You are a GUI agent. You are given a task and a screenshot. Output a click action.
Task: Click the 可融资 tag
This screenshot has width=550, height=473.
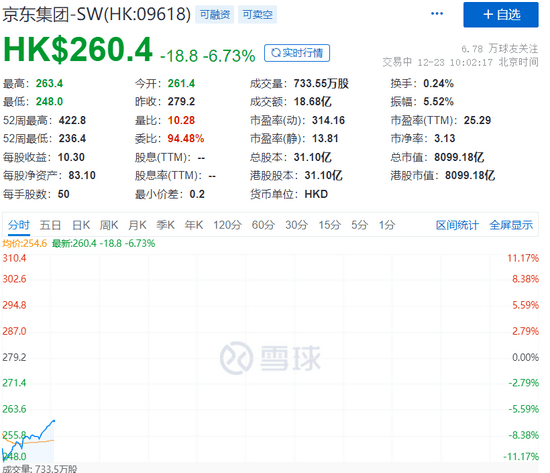coord(215,14)
